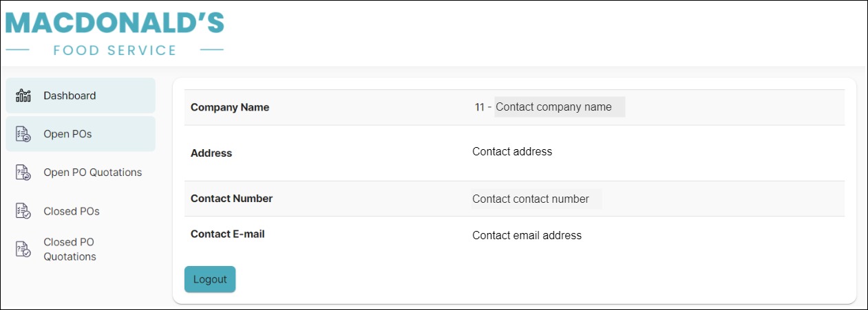
Task: Click the Dashboard chart icon
Action: [23, 96]
